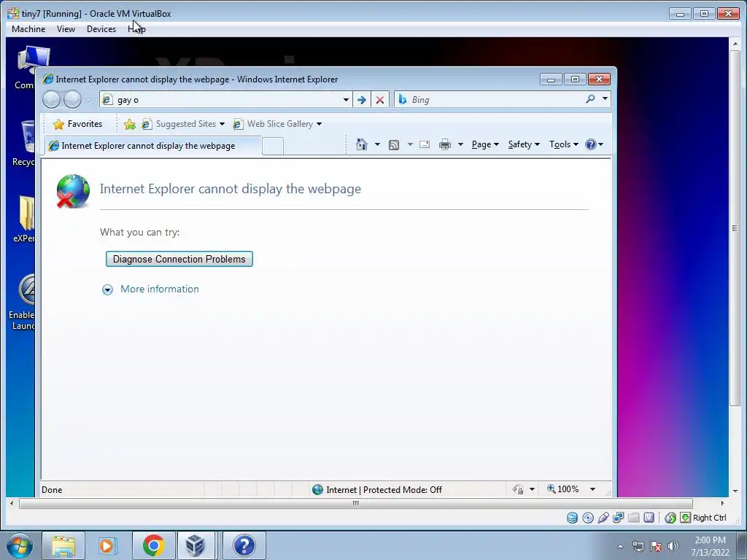Click the blue Go arrow button
747x560 pixels.
pyautogui.click(x=362, y=99)
